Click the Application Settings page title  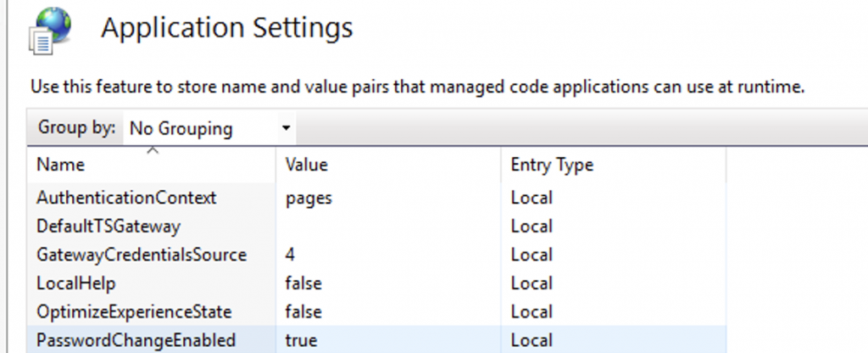(x=226, y=29)
